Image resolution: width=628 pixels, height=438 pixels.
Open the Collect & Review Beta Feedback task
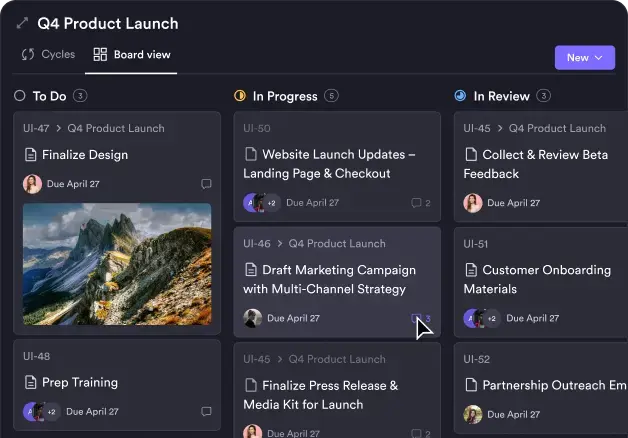pos(544,164)
